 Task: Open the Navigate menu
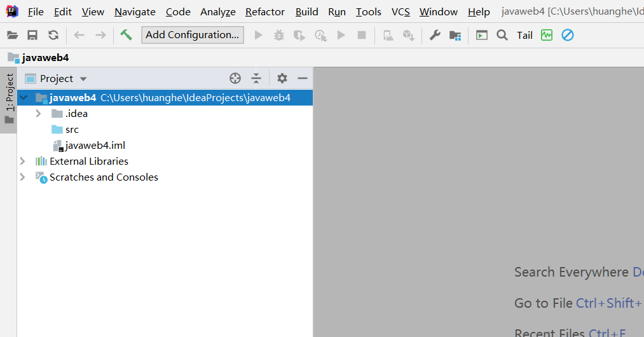[135, 12]
